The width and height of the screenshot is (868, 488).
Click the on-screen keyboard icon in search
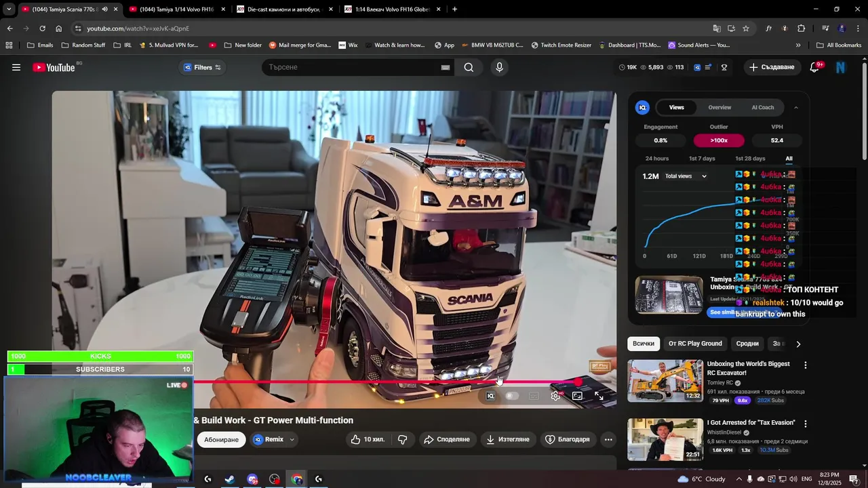[x=446, y=67]
